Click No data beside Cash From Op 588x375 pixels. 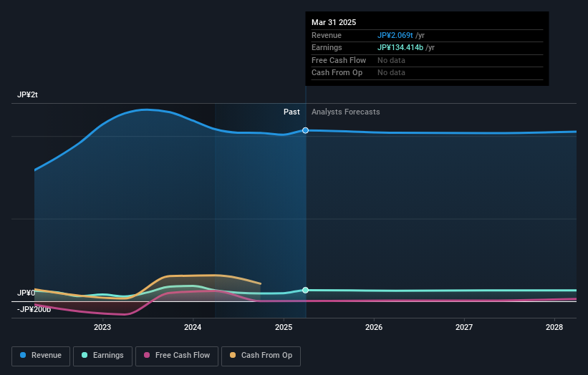coord(391,73)
